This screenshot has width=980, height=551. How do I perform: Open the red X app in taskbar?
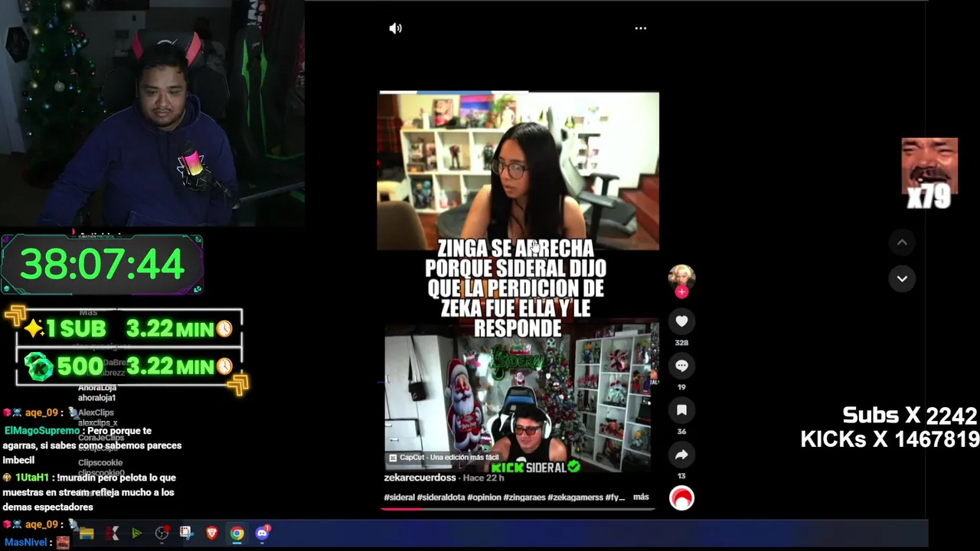pyautogui.click(x=112, y=533)
